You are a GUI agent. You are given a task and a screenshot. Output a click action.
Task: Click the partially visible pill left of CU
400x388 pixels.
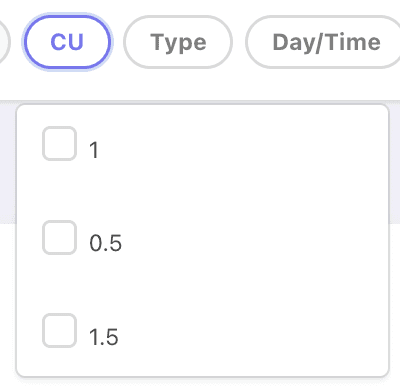click(4, 42)
